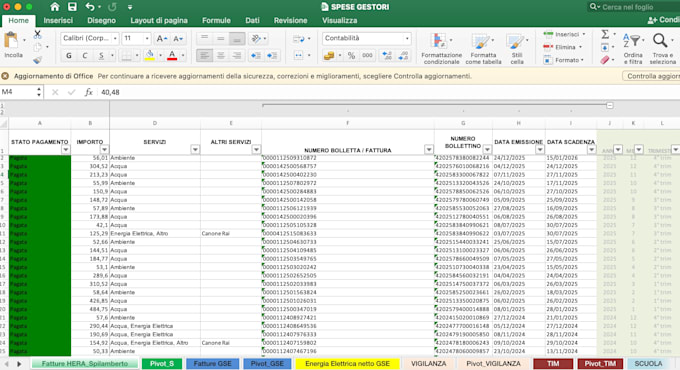680x370 pixels.
Task: Click the undo arrow in title bar
Action: [90, 7]
